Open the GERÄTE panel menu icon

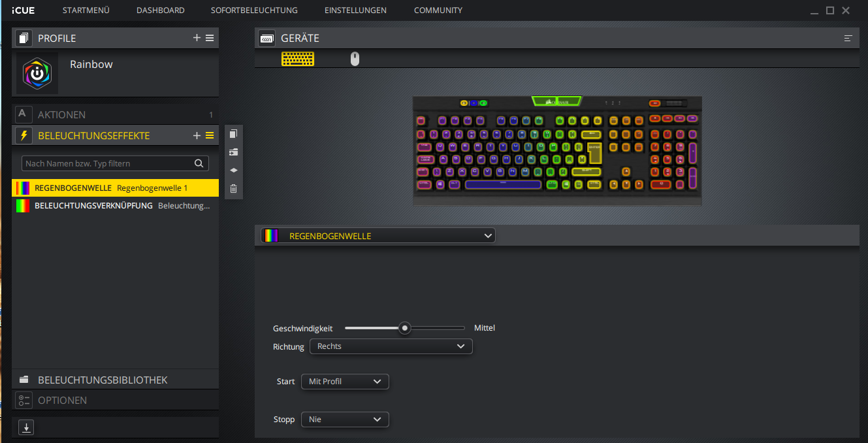pyautogui.click(x=848, y=38)
